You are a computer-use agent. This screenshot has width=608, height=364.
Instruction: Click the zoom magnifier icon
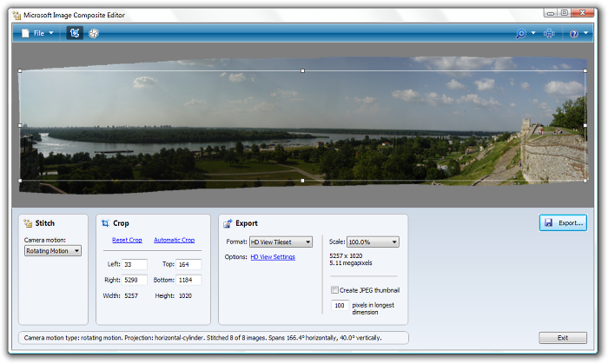coord(520,34)
